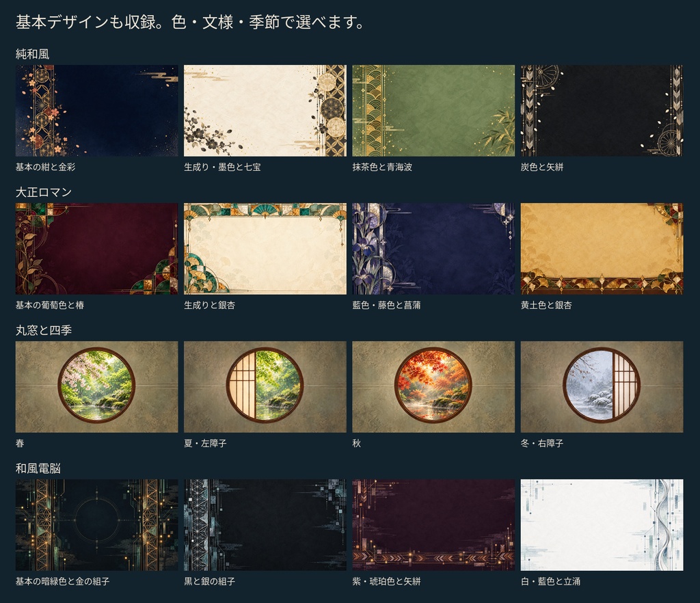This screenshot has height=603, width=700.
Task: Pick the 炭色と矢絣 dark thumbnail
Action: pyautogui.click(x=602, y=111)
